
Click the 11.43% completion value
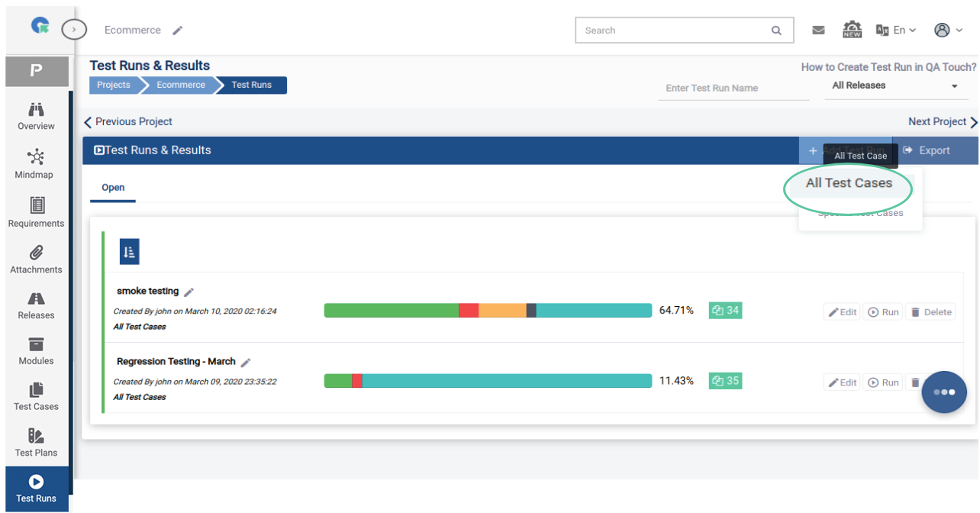(676, 381)
